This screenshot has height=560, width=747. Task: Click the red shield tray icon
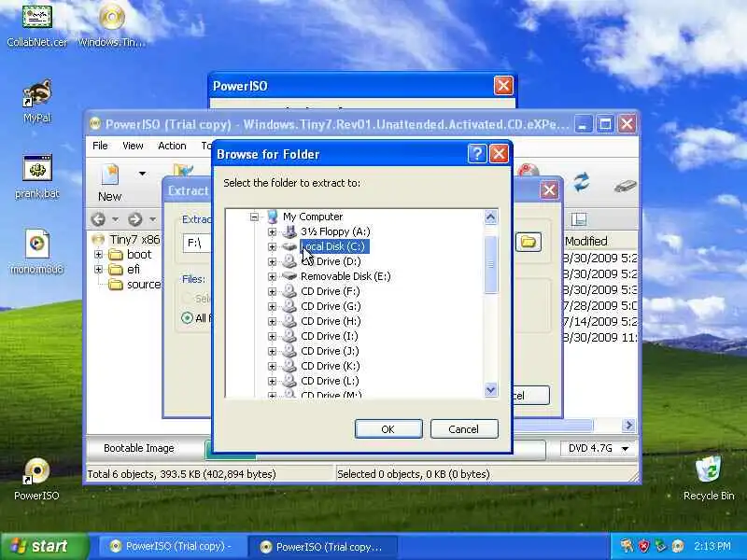pyautogui.click(x=643, y=546)
